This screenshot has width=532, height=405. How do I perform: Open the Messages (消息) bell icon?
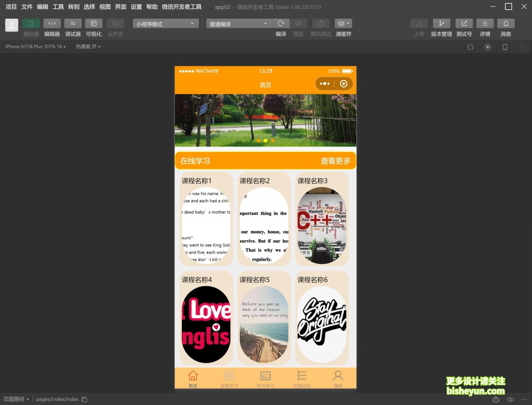(x=506, y=24)
